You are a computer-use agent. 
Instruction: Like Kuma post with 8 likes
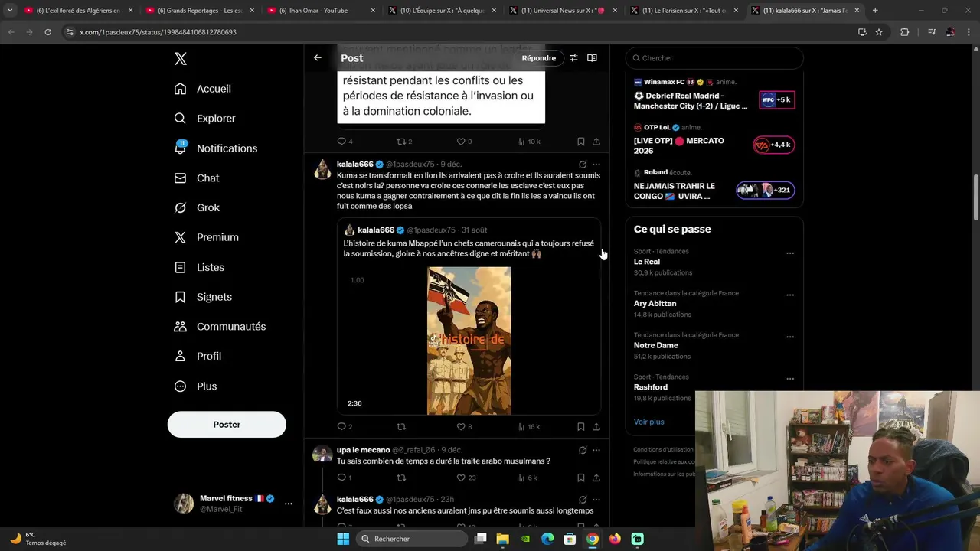coord(461,427)
